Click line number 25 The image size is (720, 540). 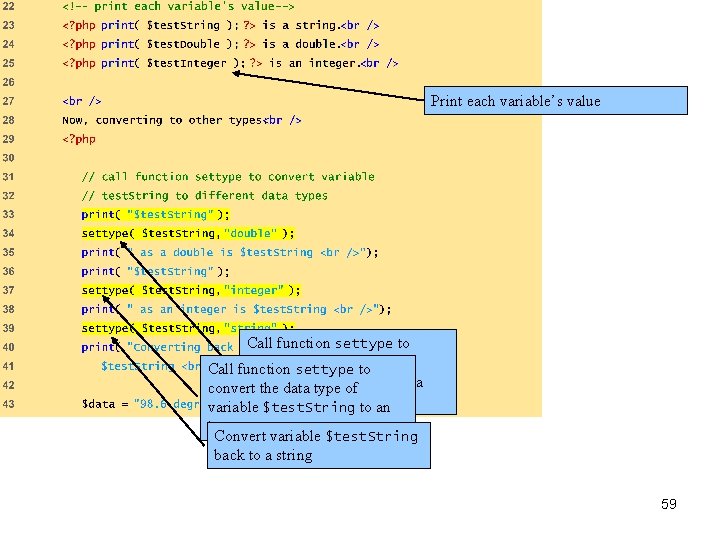[x=8, y=63]
